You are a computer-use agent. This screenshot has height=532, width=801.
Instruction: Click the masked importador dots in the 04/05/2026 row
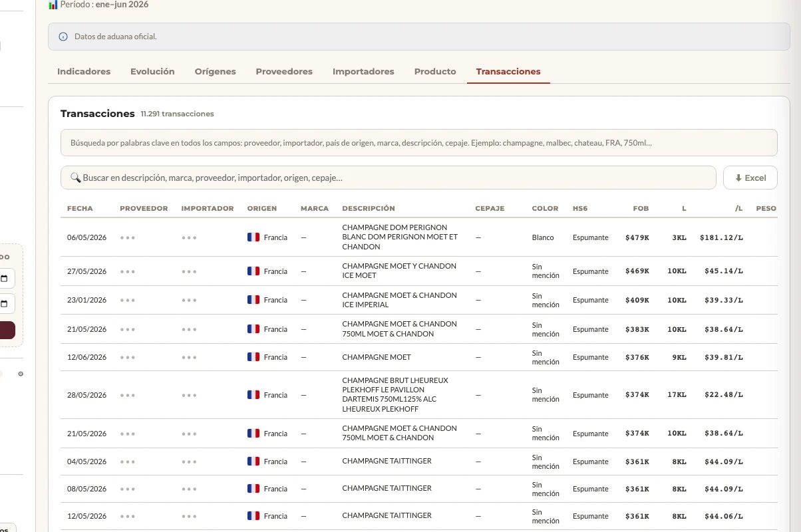coord(189,462)
